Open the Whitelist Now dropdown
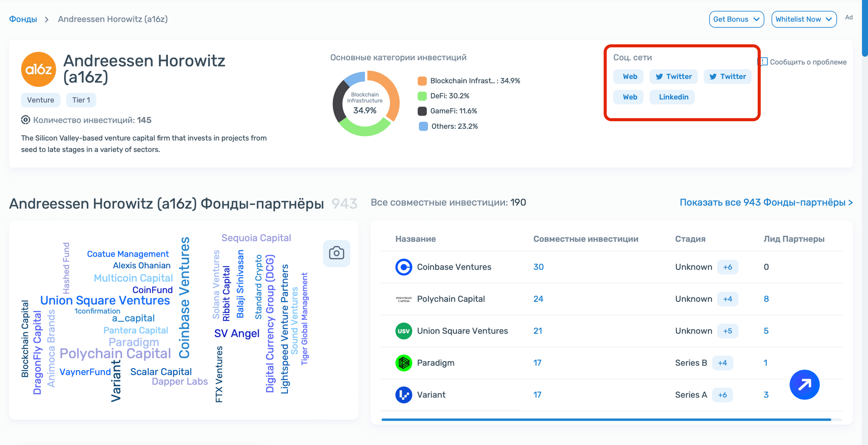 click(804, 19)
